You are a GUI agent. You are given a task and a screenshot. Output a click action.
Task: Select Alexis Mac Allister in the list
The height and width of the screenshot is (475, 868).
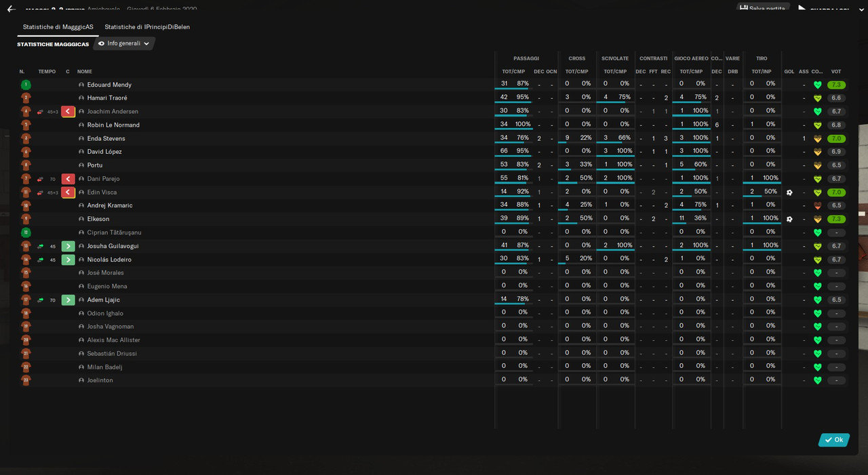114,340
